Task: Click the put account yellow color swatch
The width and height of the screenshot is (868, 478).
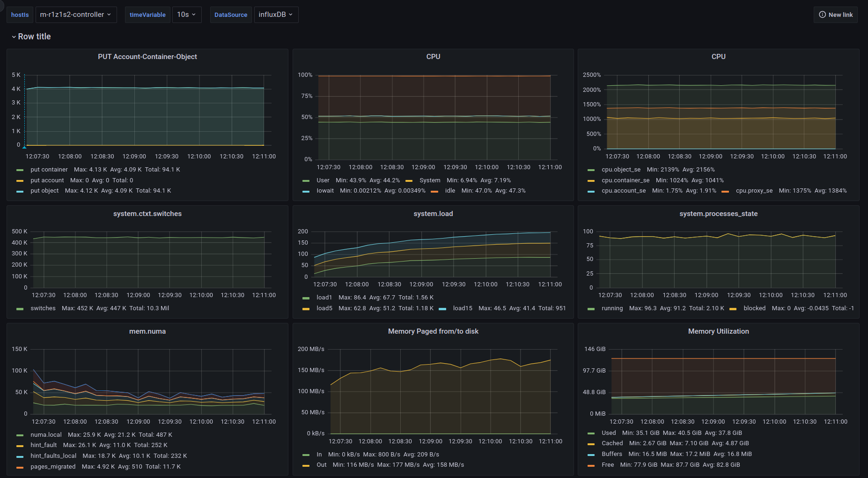Action: (x=20, y=180)
